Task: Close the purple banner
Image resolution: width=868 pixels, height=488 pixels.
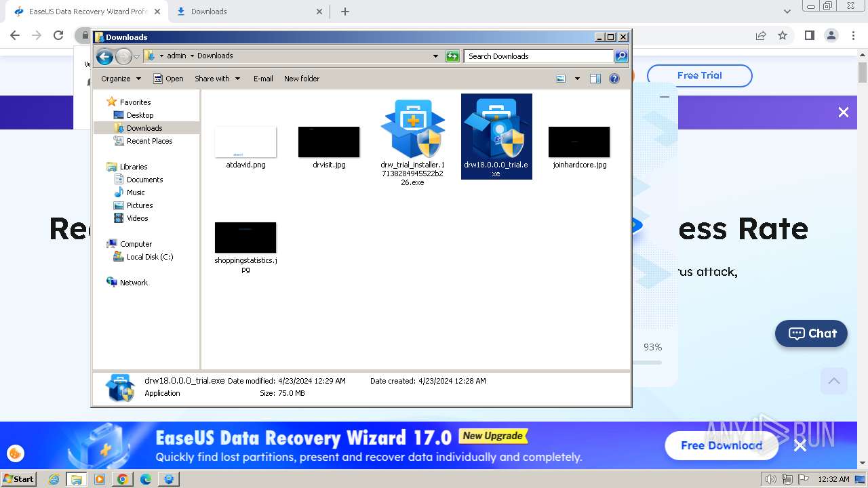Action: pos(844,113)
